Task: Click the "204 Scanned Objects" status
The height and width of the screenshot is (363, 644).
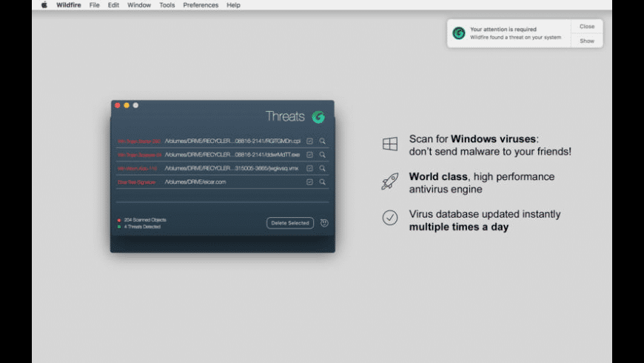Action: tap(145, 220)
